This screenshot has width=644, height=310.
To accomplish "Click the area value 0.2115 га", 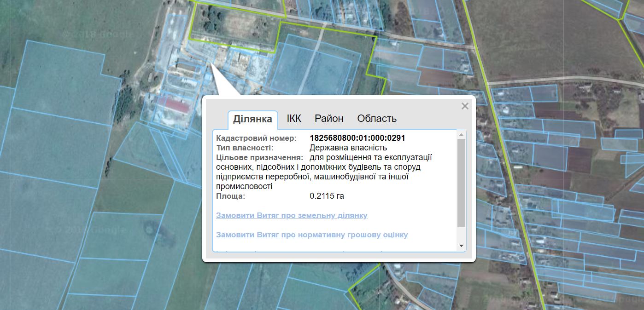I will (x=327, y=196).
